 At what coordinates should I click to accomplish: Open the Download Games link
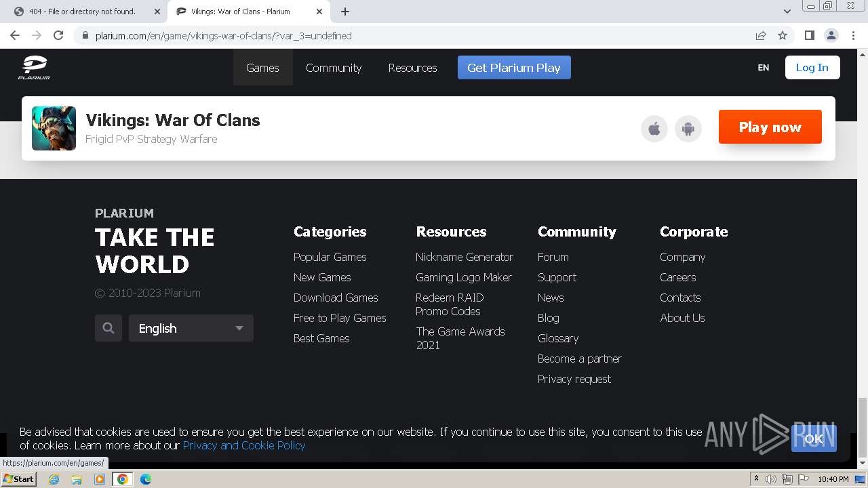336,298
